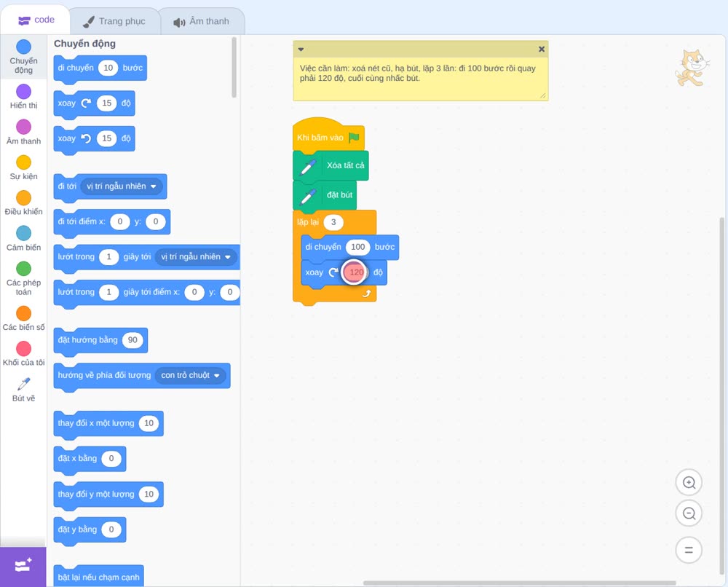
Task: Open the Các phép toán category
Action: click(24, 279)
